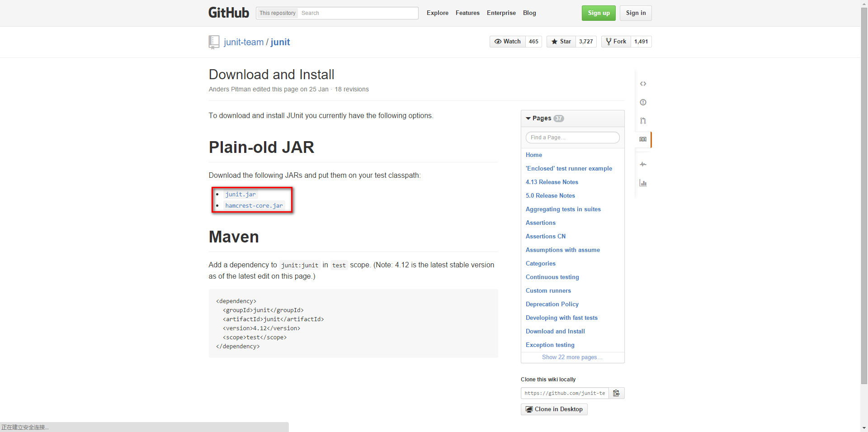Open Explore in top navigation

coord(438,13)
